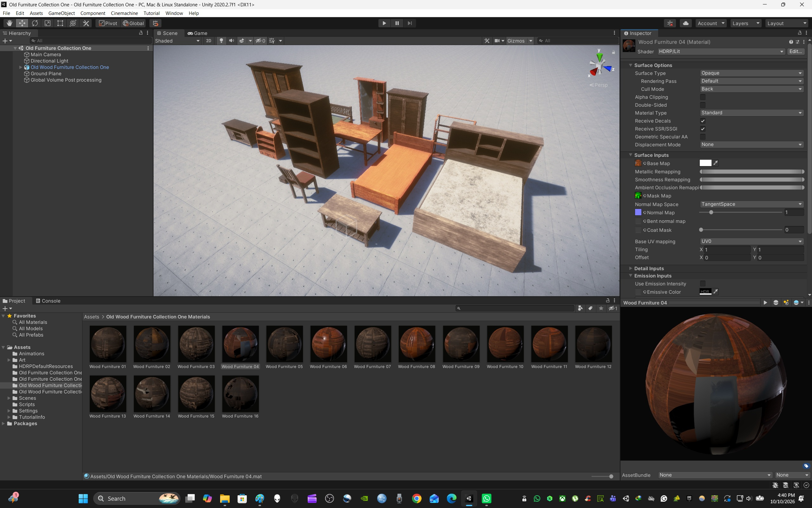The width and height of the screenshot is (812, 508).
Task: Toggle Pivot handle position button
Action: point(108,23)
